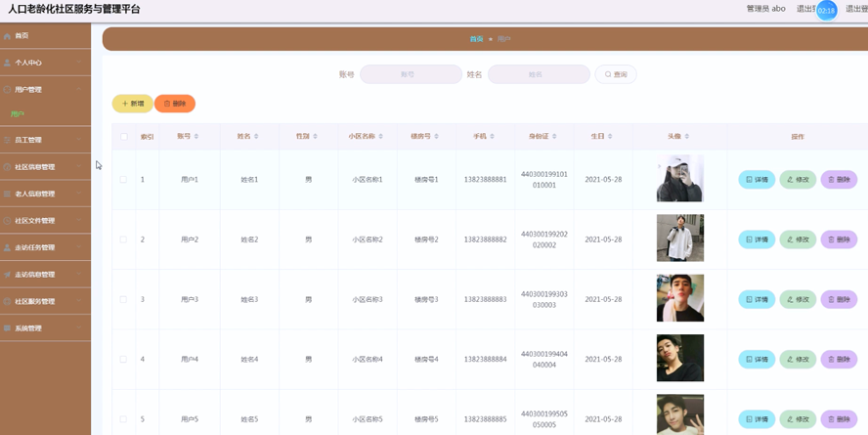
Task: Click 删除 for 用户3 row
Action: (x=839, y=299)
